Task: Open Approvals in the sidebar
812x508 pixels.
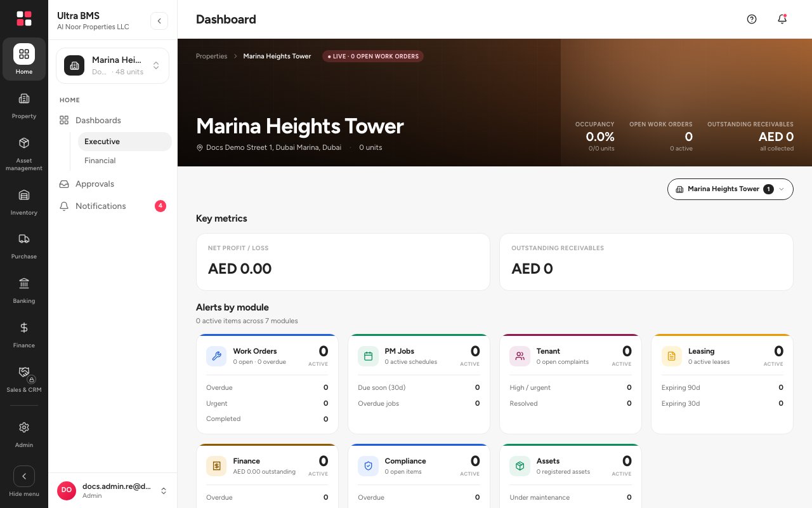Action: coord(112,184)
